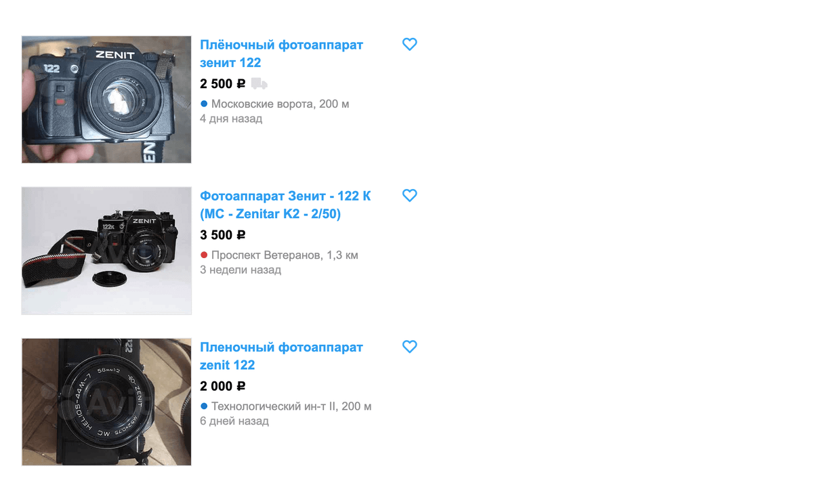Click red metro dot near Проспект Ветеранов
This screenshot has height=504, width=813.
coord(204,255)
